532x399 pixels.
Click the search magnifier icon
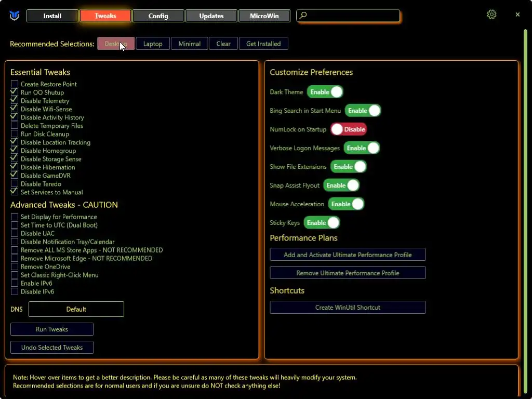coord(303,15)
